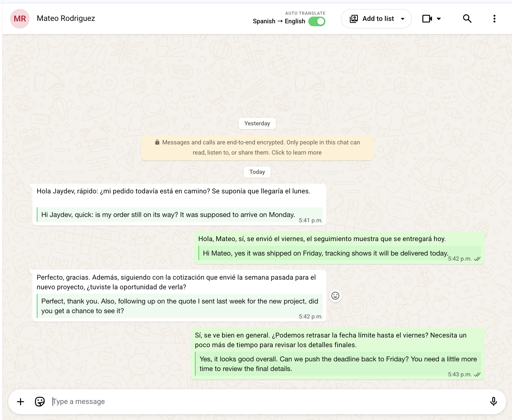This screenshot has width=512, height=420.
Task: Open the sticker and emoji picker
Action: click(x=40, y=402)
